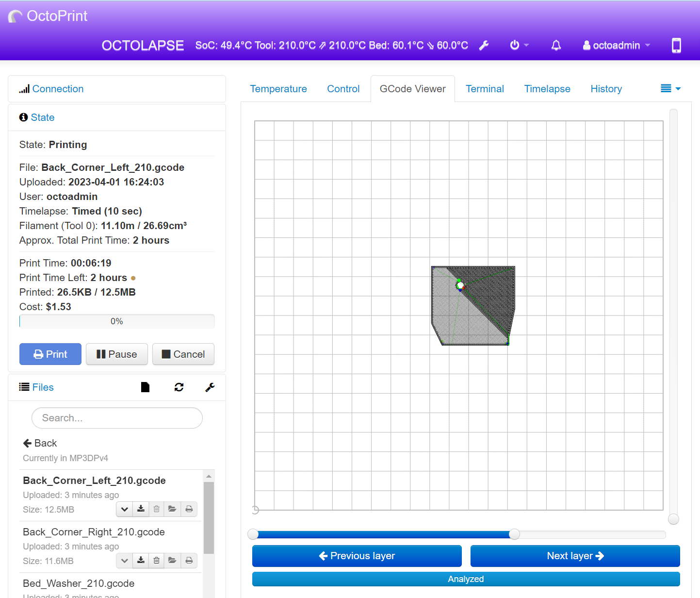Select Back_Corner_Right_210.gcode file name
Viewport: 700px width, 598px height.
pyautogui.click(x=94, y=532)
